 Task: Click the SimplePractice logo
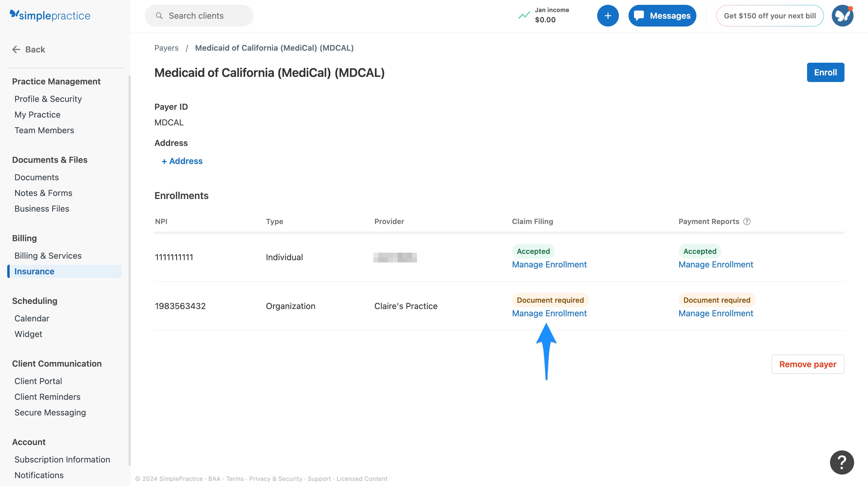tap(49, 15)
